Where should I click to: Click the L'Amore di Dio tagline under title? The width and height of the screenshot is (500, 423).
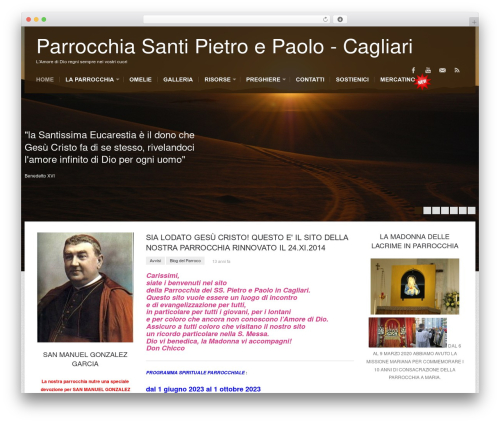pyautogui.click(x=81, y=62)
